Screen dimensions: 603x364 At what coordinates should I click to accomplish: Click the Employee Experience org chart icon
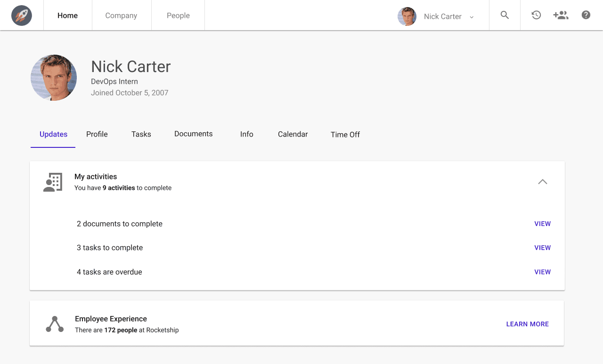coord(55,324)
